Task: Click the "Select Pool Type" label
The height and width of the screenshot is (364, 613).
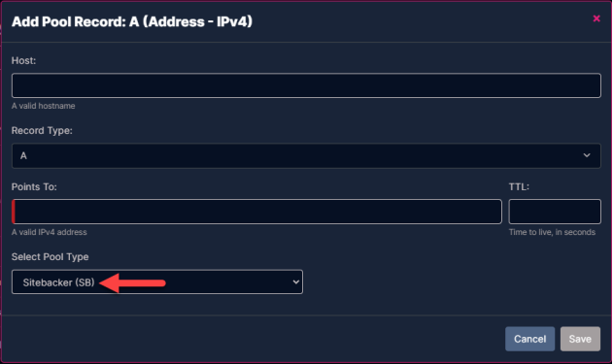Action: point(51,256)
